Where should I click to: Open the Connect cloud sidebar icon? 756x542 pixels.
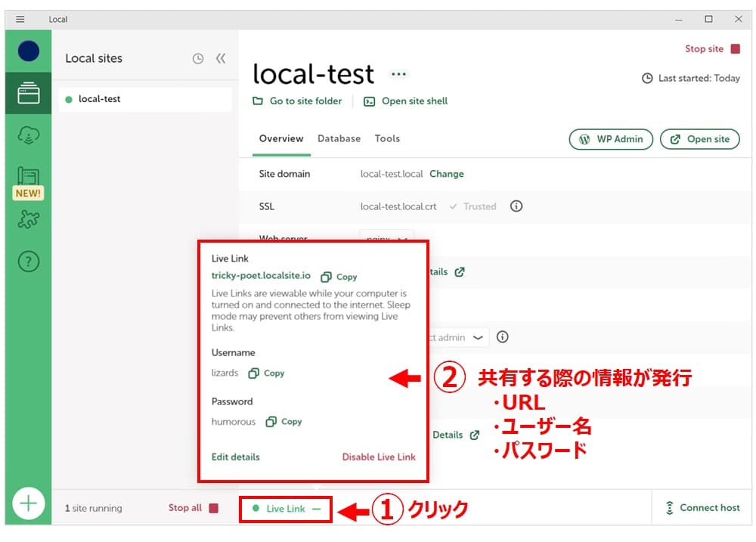(29, 135)
